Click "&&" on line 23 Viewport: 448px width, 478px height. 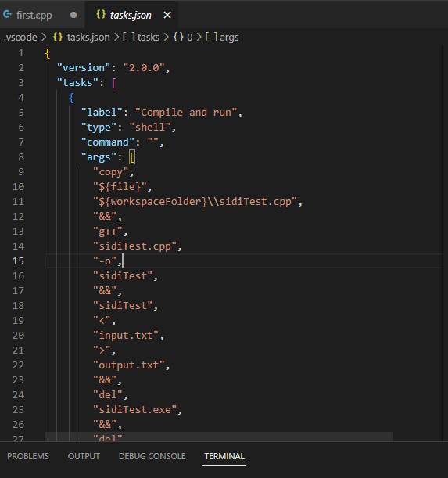[x=105, y=380]
